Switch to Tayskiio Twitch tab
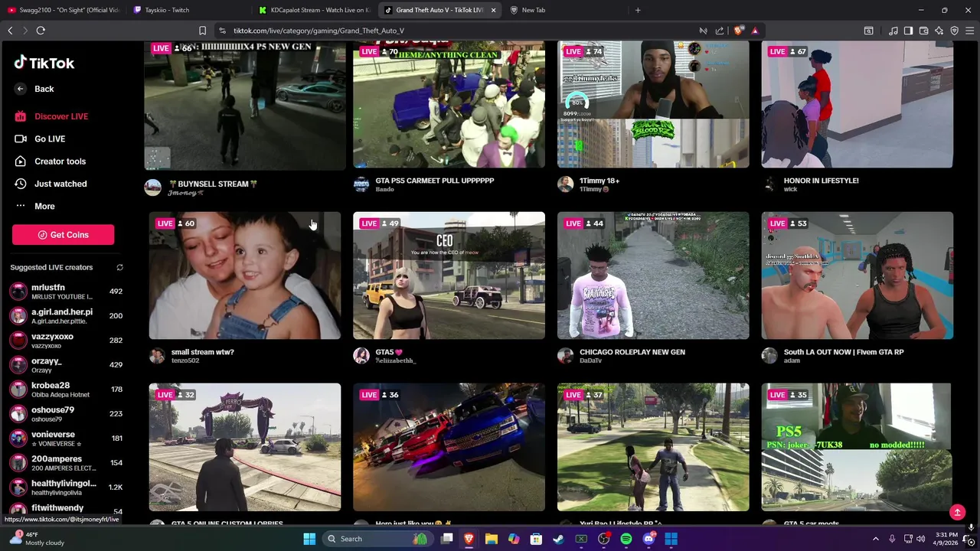 pos(188,10)
